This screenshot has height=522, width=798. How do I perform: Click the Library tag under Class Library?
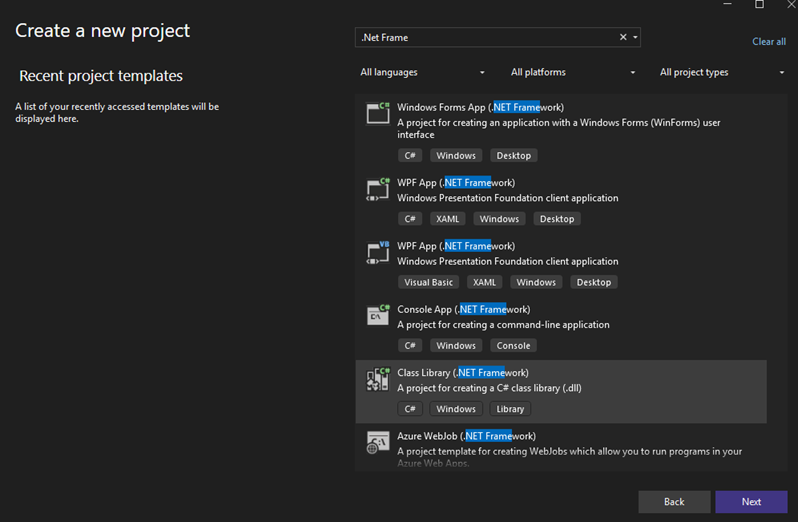coord(510,409)
